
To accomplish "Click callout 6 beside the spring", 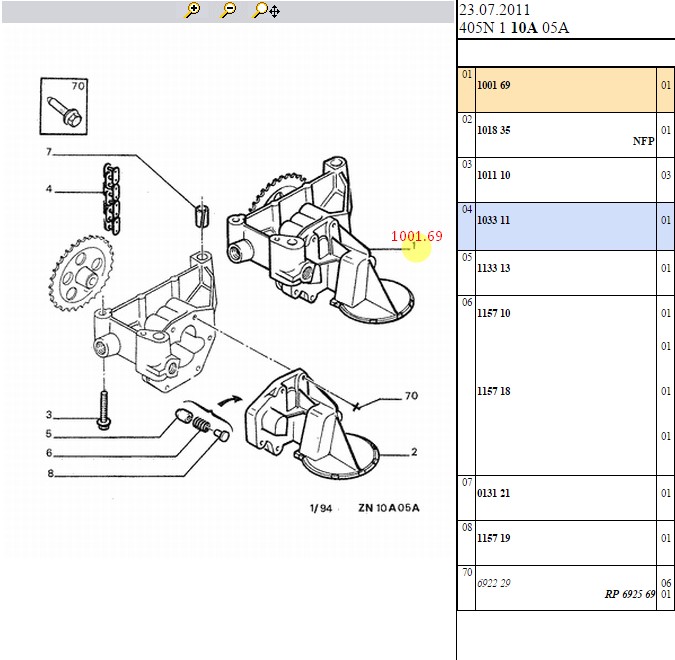I will pos(49,453).
